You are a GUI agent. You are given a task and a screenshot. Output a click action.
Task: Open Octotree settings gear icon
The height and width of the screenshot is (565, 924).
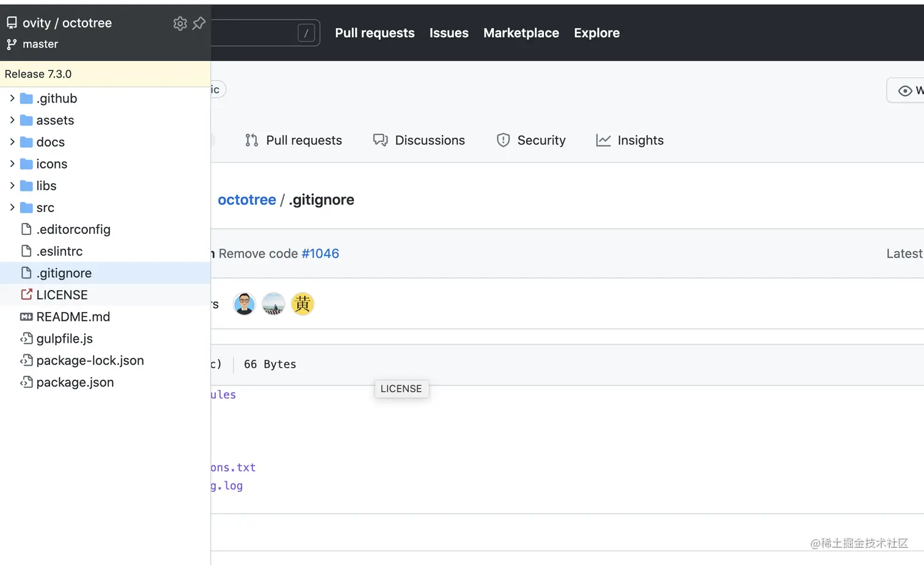[x=180, y=23]
